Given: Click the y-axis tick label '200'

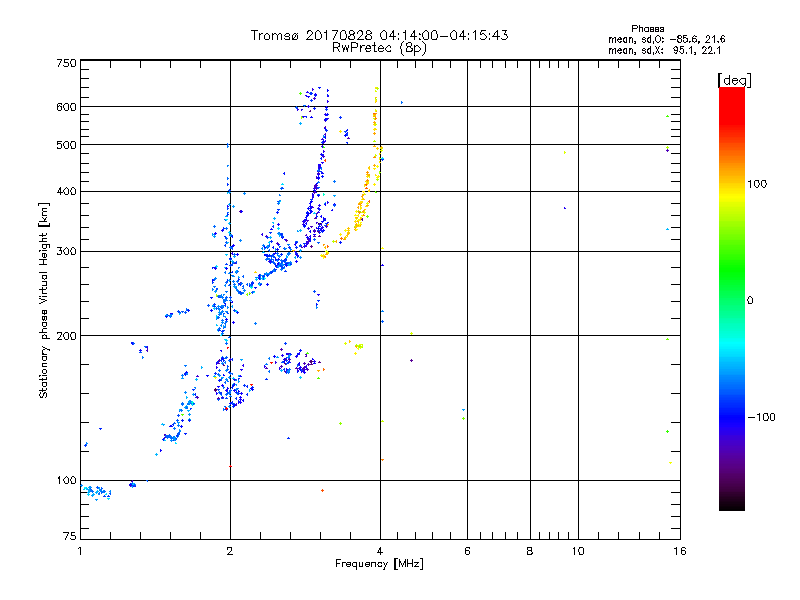Looking at the screenshot, I should coord(67,336).
